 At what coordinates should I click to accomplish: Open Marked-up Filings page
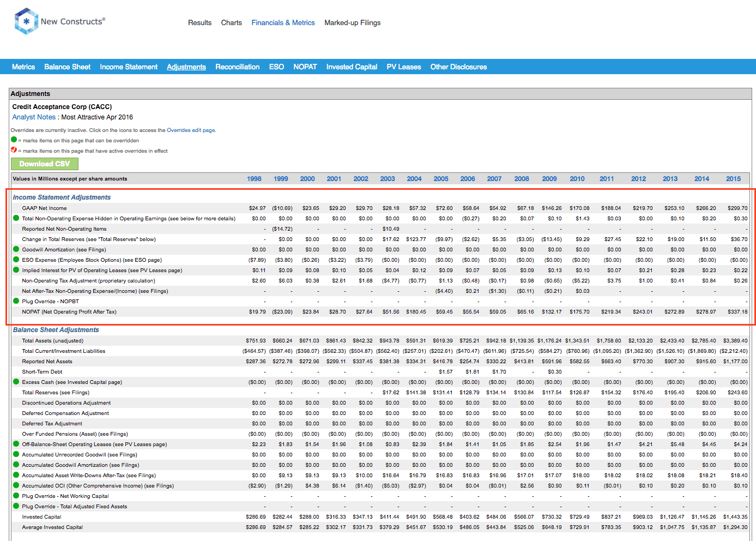[x=352, y=23]
